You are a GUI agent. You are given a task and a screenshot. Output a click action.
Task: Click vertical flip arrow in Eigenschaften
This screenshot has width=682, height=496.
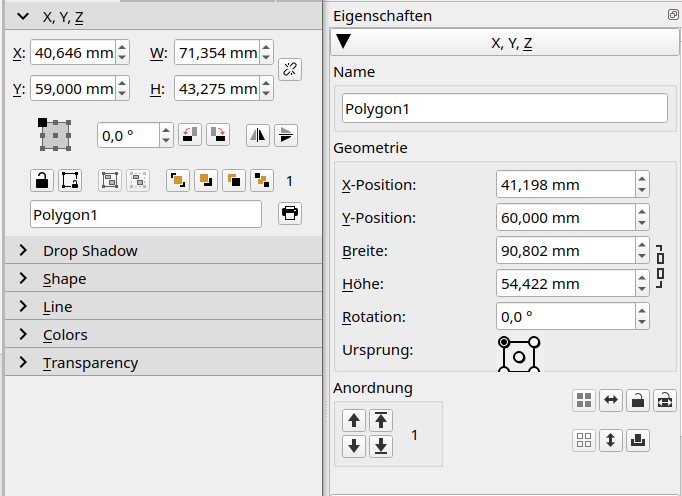coord(611,440)
